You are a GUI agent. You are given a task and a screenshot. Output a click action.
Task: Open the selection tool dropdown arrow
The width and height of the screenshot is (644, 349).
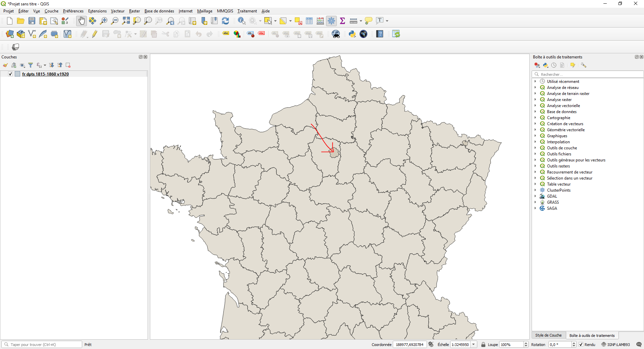(275, 21)
